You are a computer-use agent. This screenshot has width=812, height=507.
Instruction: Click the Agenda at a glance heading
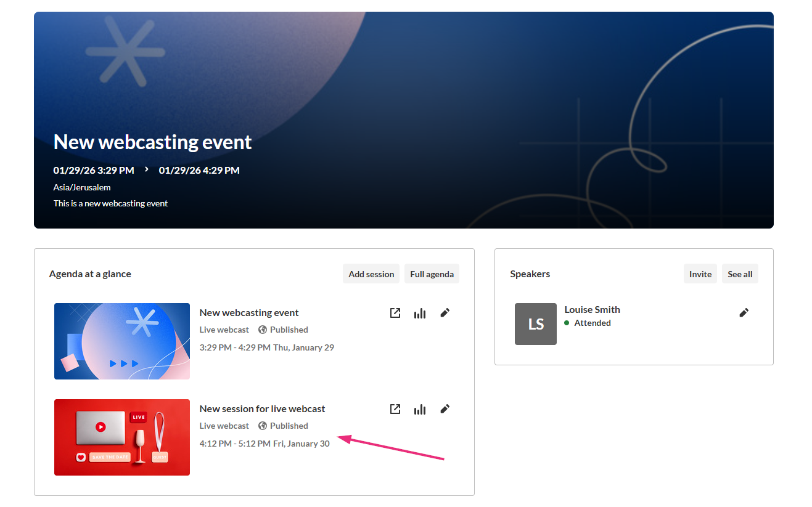click(90, 274)
